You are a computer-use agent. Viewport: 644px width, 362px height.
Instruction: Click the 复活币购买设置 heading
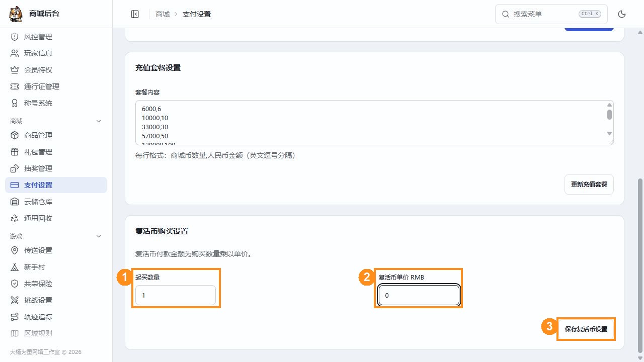162,231
